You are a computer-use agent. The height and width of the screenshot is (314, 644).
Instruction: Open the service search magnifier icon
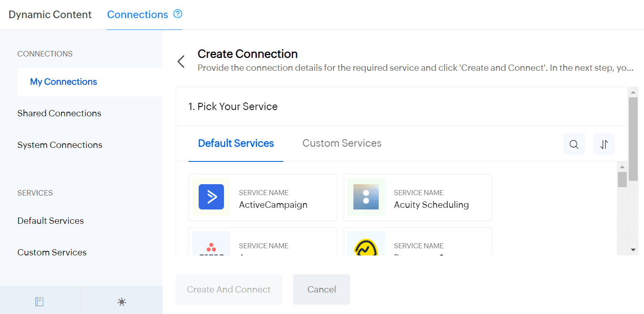click(x=574, y=144)
